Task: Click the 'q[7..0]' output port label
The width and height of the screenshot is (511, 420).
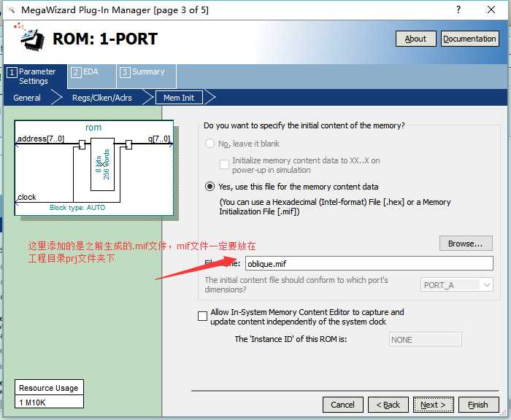Action: [x=159, y=139]
